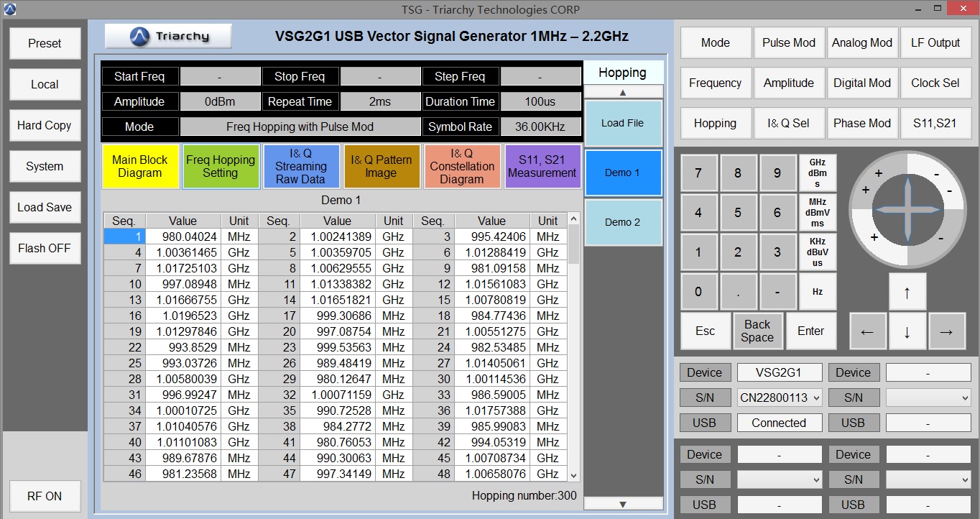Viewport: 980px width, 519px height.
Task: Click keypad digit 7
Action: (x=698, y=173)
